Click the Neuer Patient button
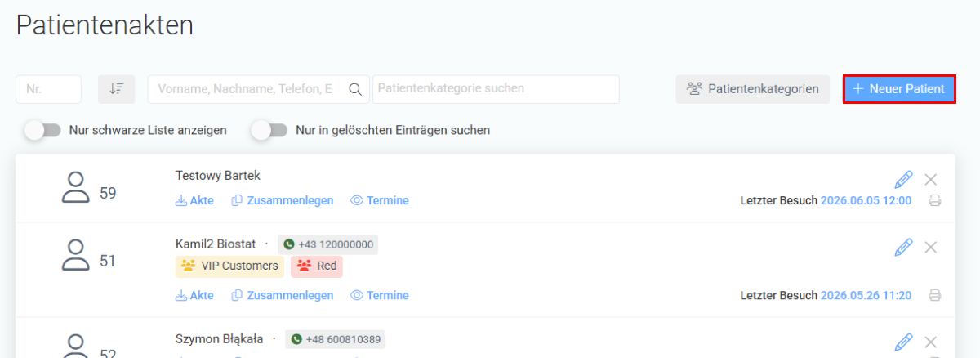The image size is (980, 358). click(x=899, y=88)
